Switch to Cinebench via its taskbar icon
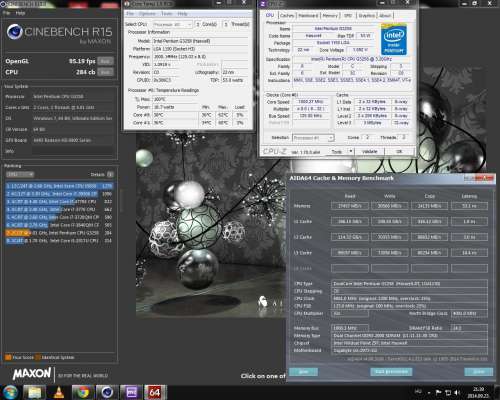Image resolution: width=500 pixels, height=400 pixels. [x=107, y=392]
